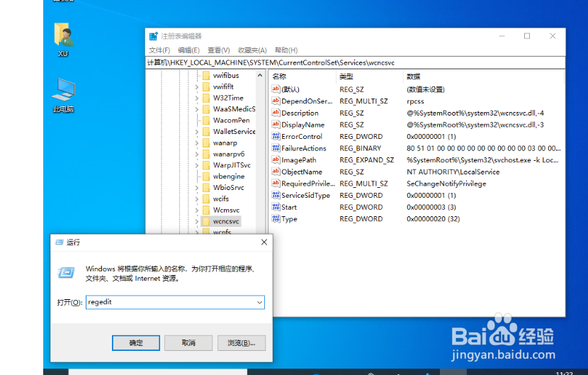Click the REG_BINARY type cell
Viewport: 588px width, 375px height.
(361, 148)
